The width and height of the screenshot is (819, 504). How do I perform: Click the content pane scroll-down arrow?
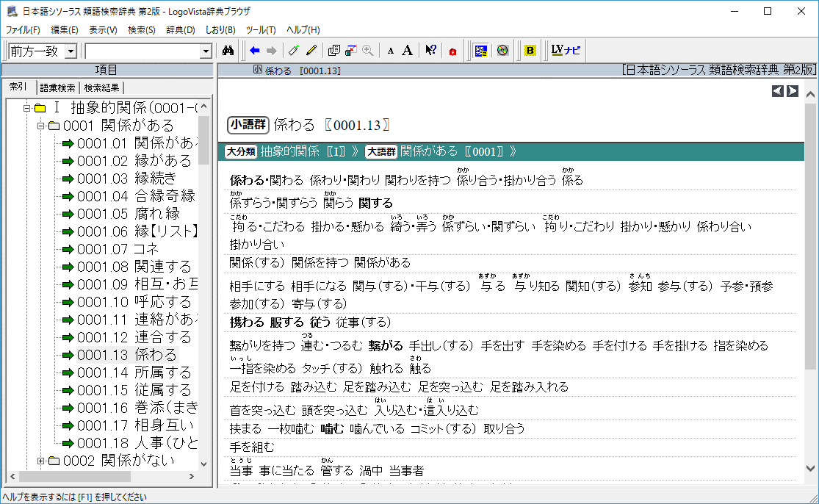[810, 467]
